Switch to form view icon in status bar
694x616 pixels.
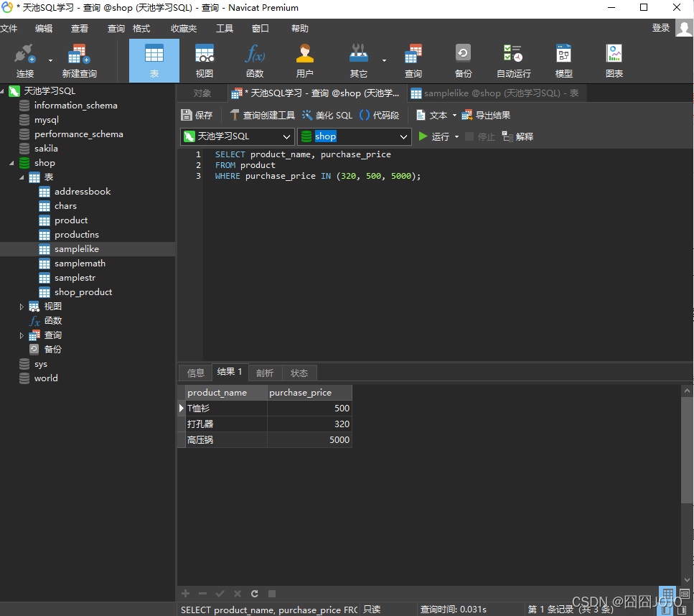tap(684, 594)
